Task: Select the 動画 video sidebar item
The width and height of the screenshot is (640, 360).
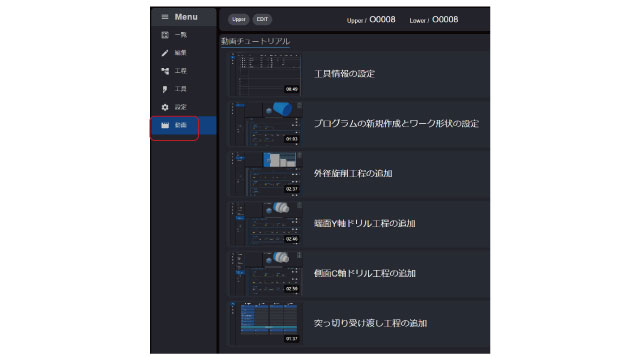Action: (183, 125)
